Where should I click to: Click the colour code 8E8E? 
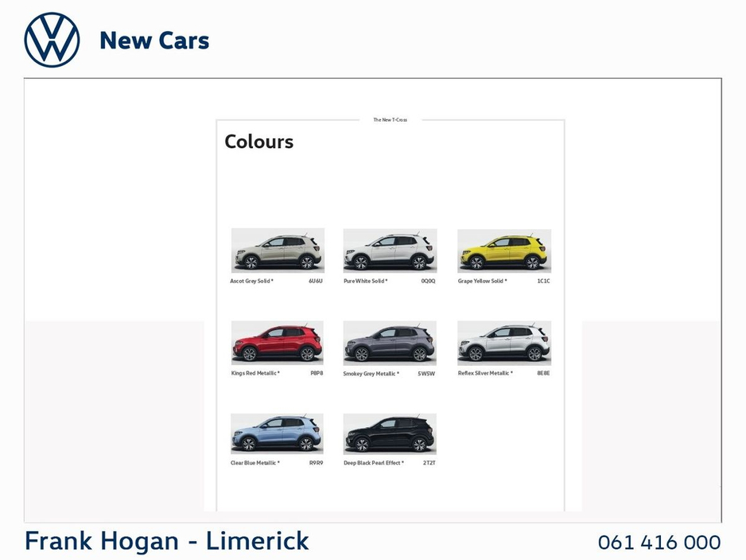(x=543, y=374)
